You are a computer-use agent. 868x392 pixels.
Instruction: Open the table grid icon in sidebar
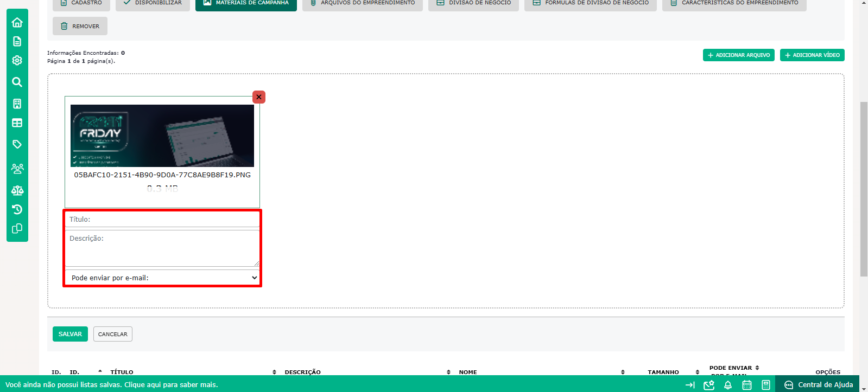[x=17, y=123]
